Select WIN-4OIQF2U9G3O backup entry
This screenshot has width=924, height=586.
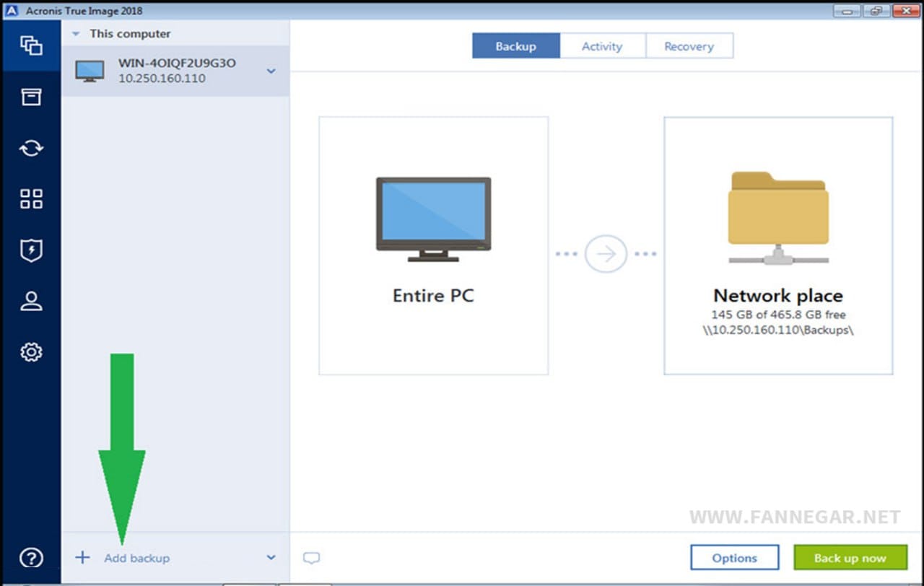pos(175,71)
